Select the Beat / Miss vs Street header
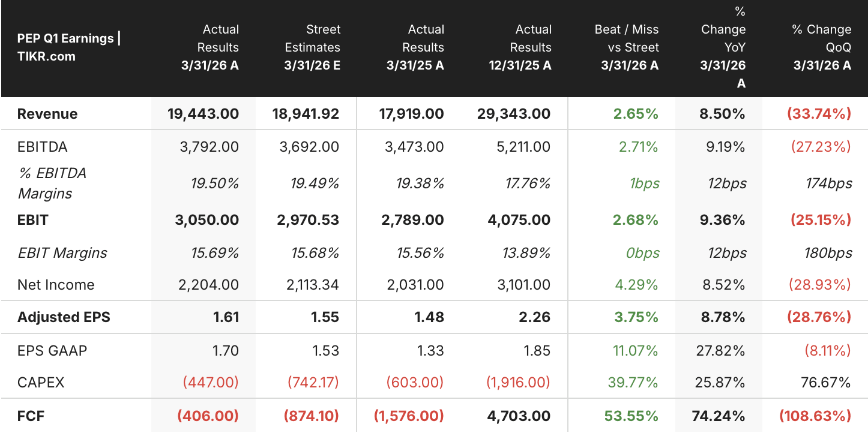868x433 pixels. (x=626, y=47)
